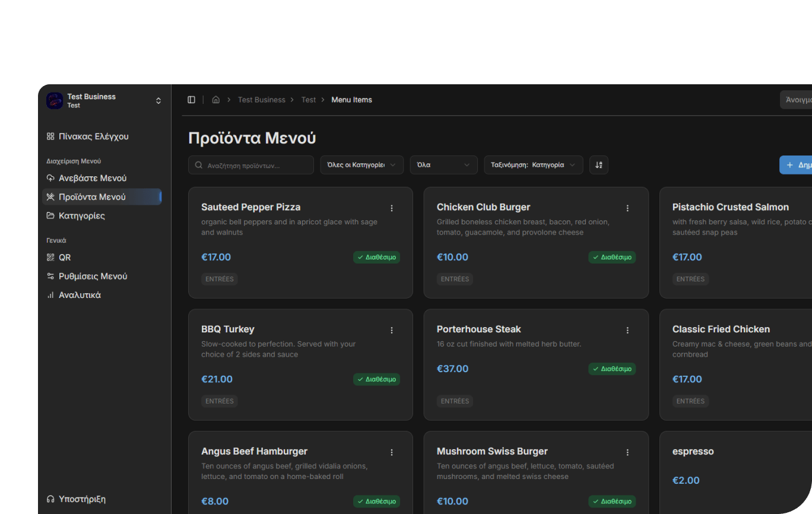The image size is (812, 514).
Task: Open Ανεβάστε Μενού page
Action: (102, 178)
